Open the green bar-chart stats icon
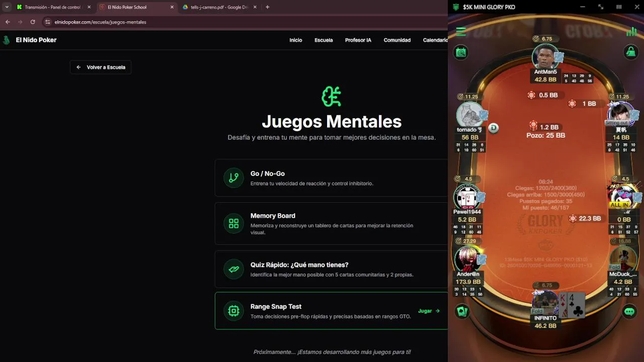Screen dimensions: 644x362 pyautogui.click(x=631, y=32)
